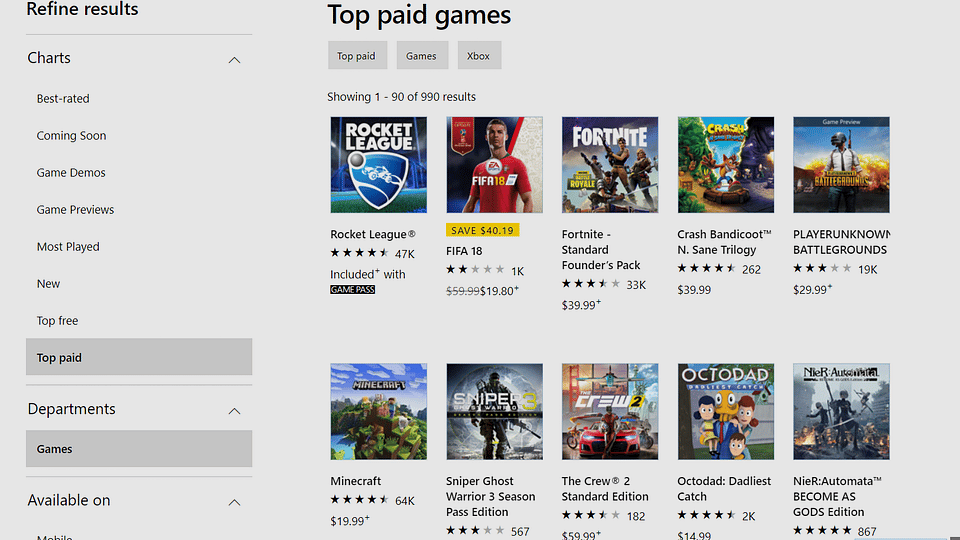
Task: Select the Fortnite Founder's Pack artwork
Action: (610, 165)
